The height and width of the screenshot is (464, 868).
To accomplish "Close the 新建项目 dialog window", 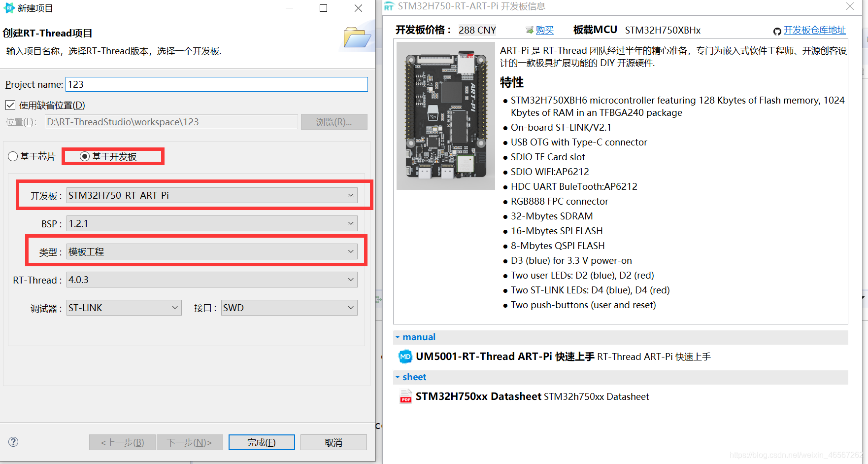I will click(359, 8).
